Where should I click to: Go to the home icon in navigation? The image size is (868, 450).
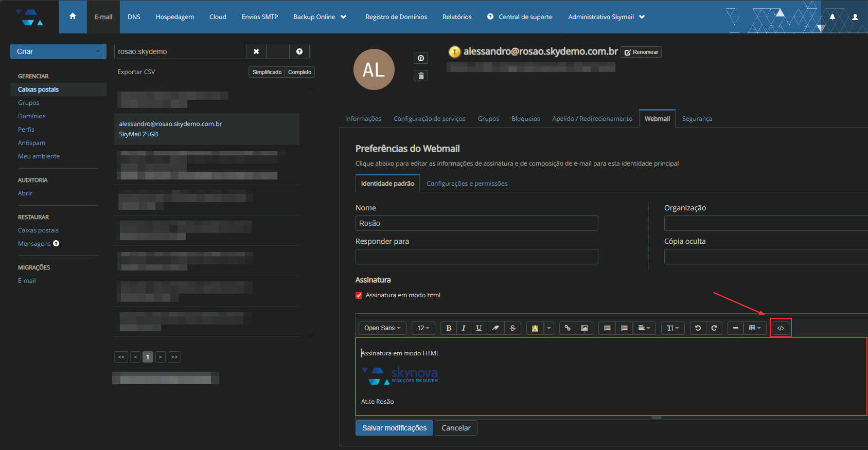(x=73, y=16)
